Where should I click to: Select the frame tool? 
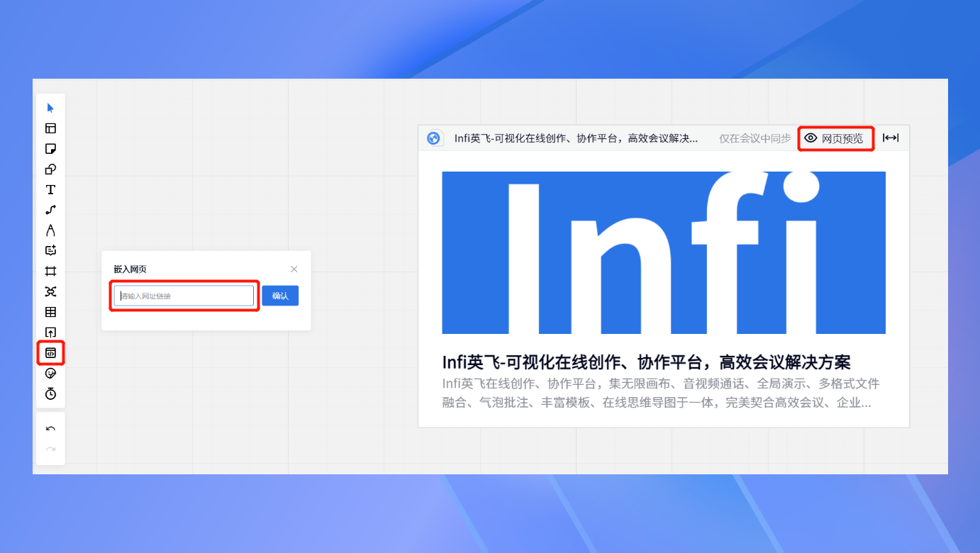50,271
